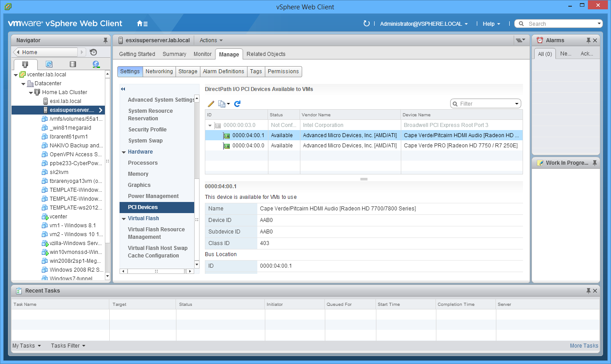Open the Actions dropdown for esxisuperserver.lab.local
611x364 pixels.
point(211,40)
